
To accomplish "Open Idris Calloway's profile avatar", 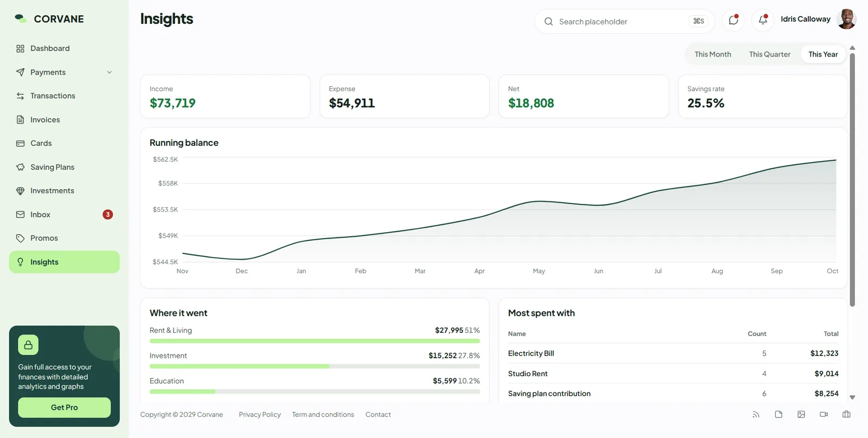I will 846,19.
